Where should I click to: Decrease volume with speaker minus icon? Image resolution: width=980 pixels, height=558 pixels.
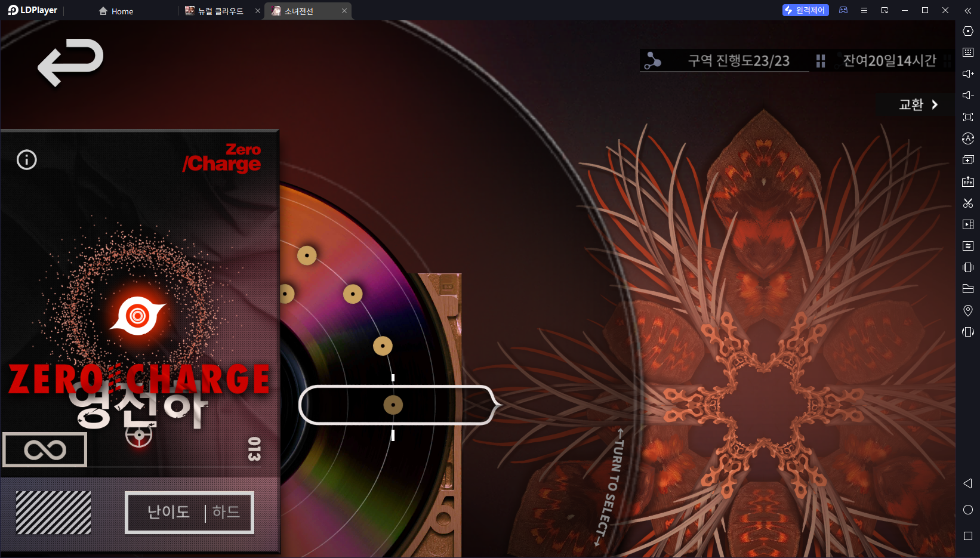968,95
